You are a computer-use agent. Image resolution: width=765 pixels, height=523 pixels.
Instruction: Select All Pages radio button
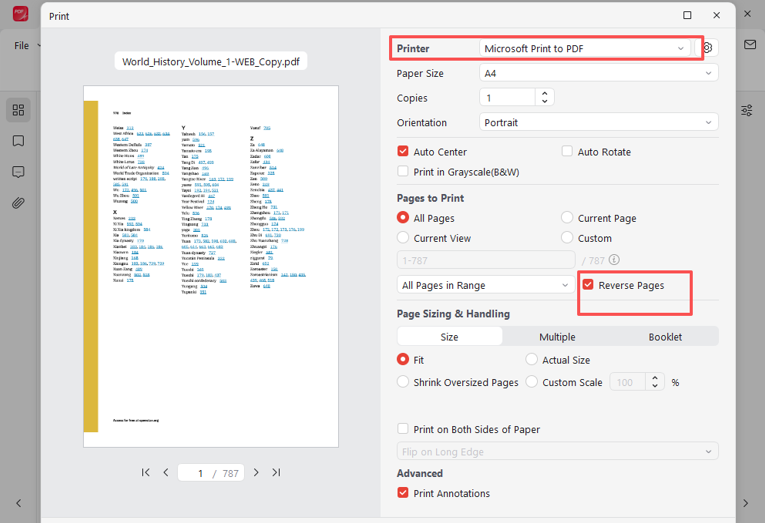[403, 217]
